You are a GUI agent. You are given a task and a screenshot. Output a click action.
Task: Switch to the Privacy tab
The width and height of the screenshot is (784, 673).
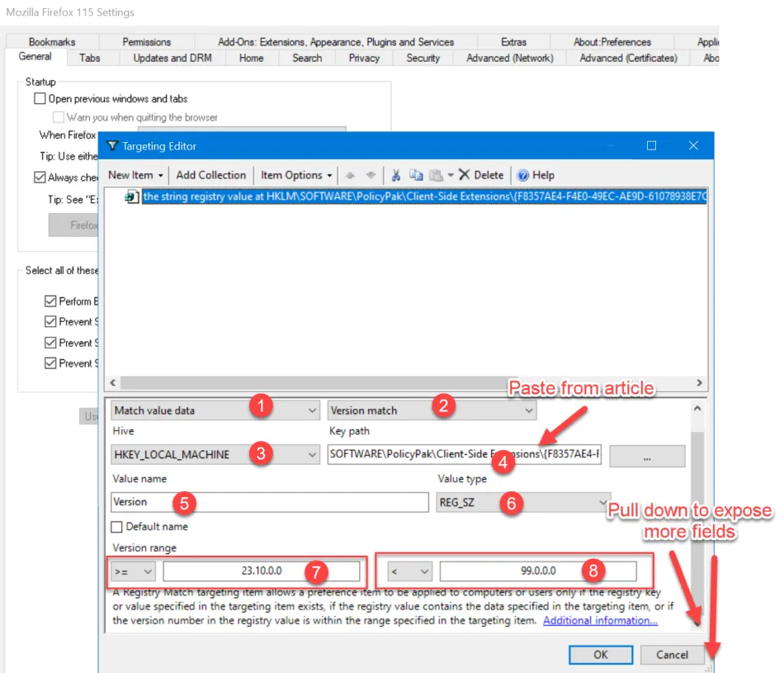pyautogui.click(x=364, y=58)
